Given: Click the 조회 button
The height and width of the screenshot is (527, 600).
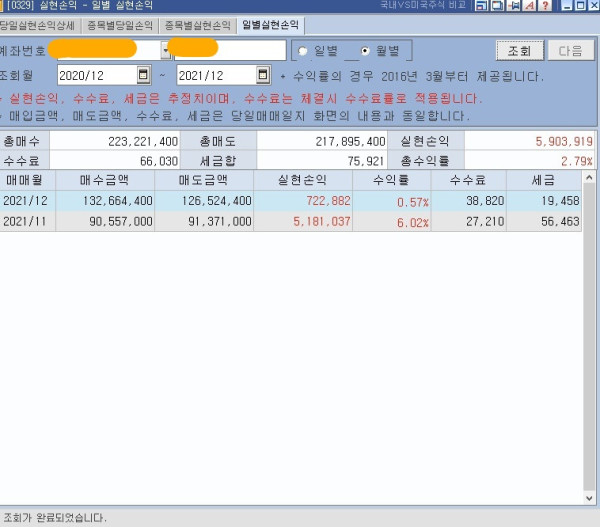Looking at the screenshot, I should [x=520, y=51].
